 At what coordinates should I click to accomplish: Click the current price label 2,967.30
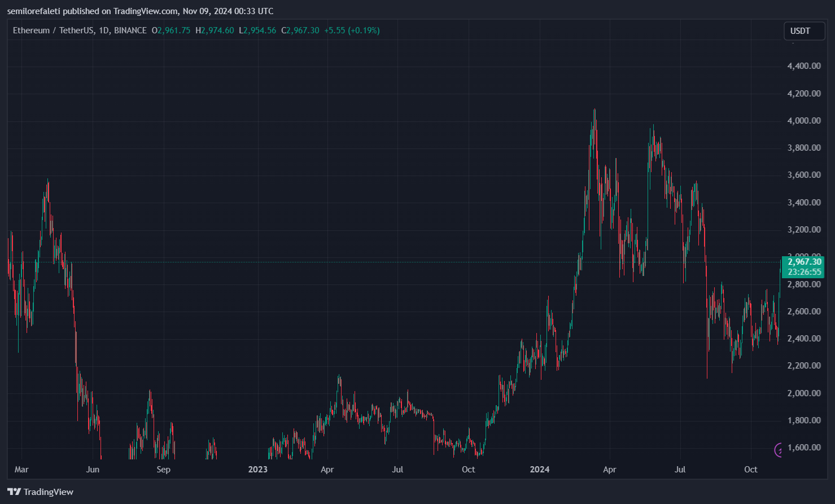[804, 262]
